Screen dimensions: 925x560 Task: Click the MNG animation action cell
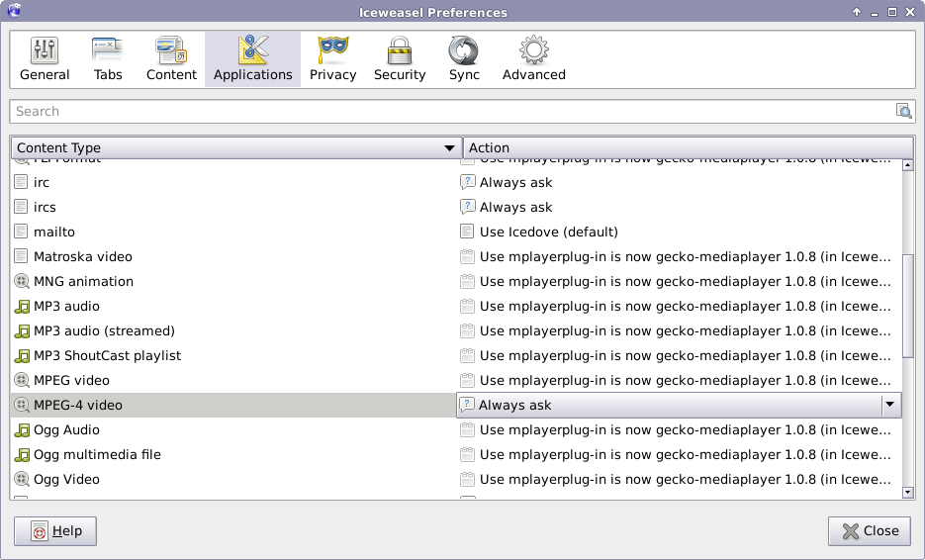pyautogui.click(x=680, y=281)
